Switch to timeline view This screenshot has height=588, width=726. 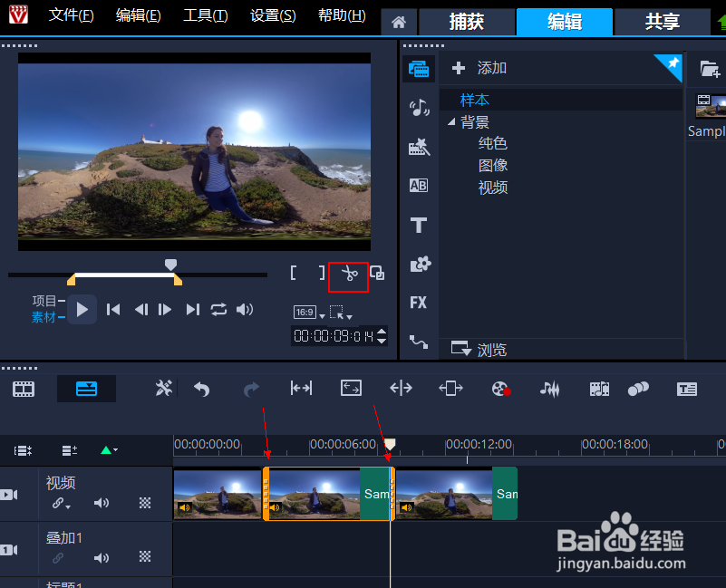click(87, 389)
